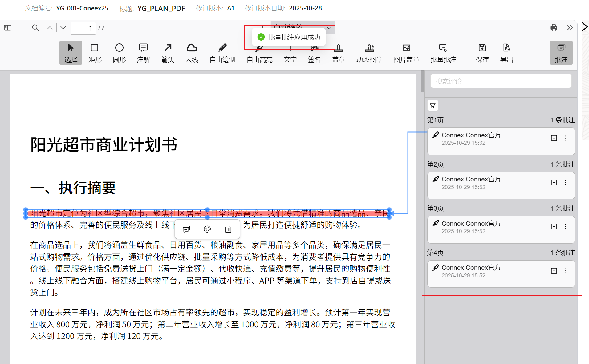Click the 图片盖章 image stamp tool
The width and height of the screenshot is (589, 364).
406,52
